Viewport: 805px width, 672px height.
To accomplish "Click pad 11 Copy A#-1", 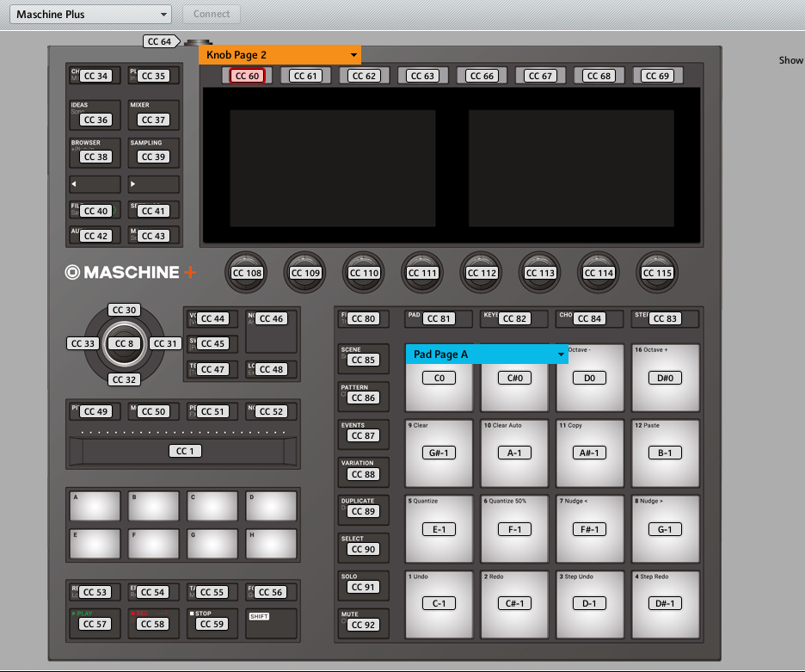I will point(590,453).
